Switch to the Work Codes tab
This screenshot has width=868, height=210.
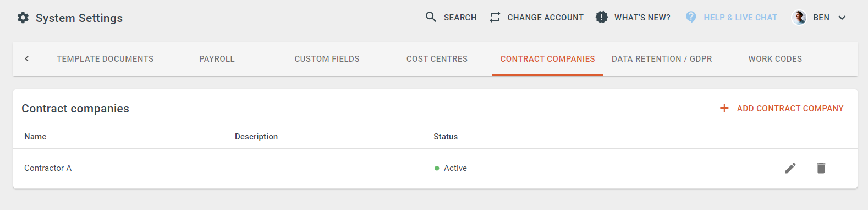[x=775, y=59]
